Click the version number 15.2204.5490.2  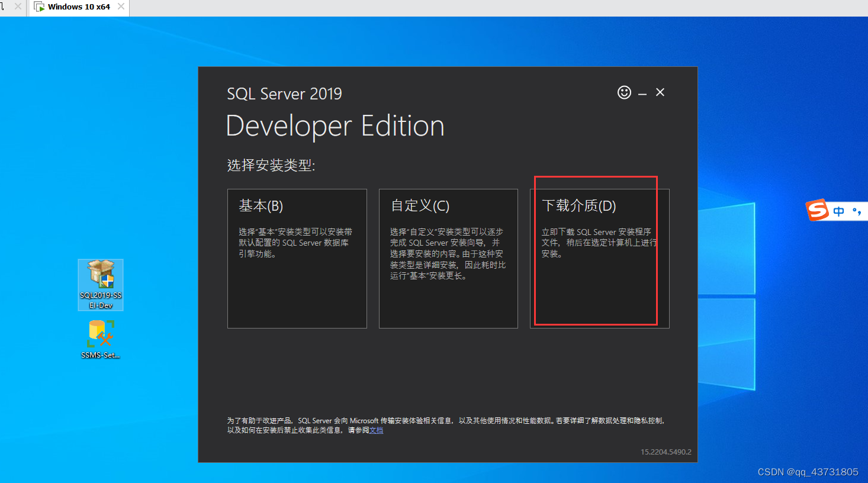[x=666, y=452]
